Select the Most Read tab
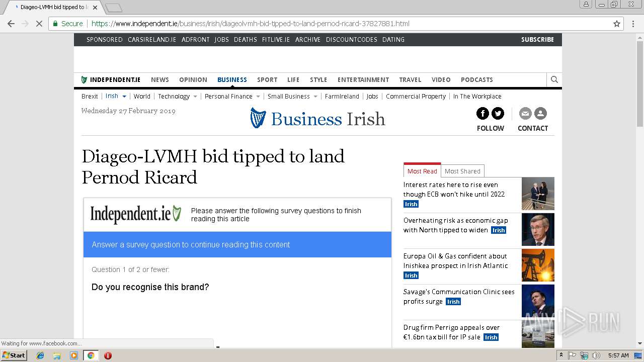Viewport: 644px width, 362px height. 422,170
